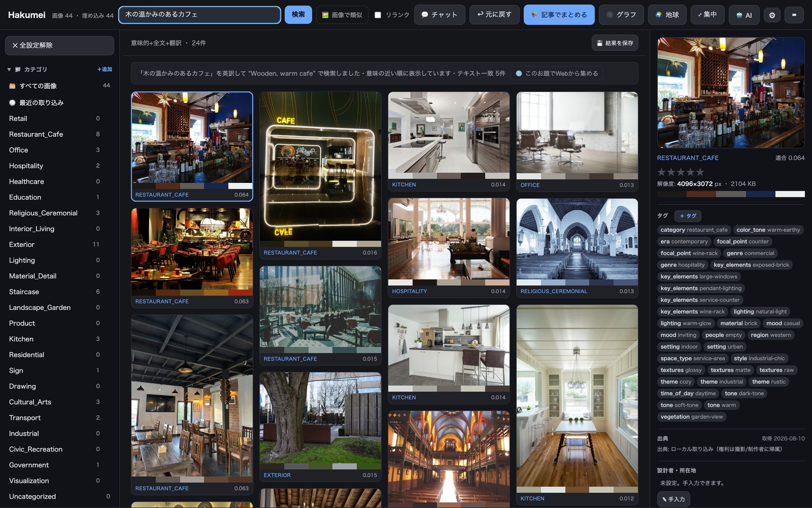Image resolution: width=812 pixels, height=508 pixels.
Task: Set rating to five stars
Action: click(x=700, y=172)
